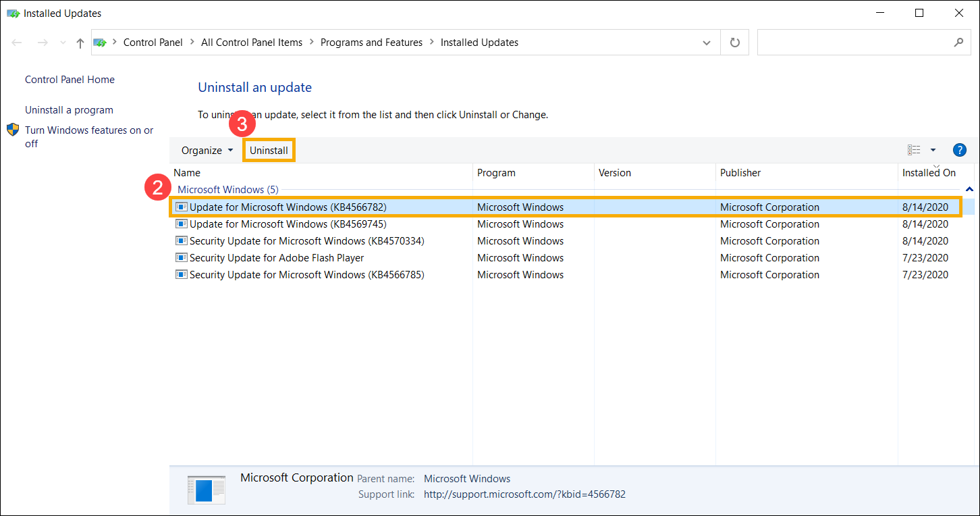Image resolution: width=980 pixels, height=516 pixels.
Task: Open Turn Windows features on or off
Action: [89, 137]
